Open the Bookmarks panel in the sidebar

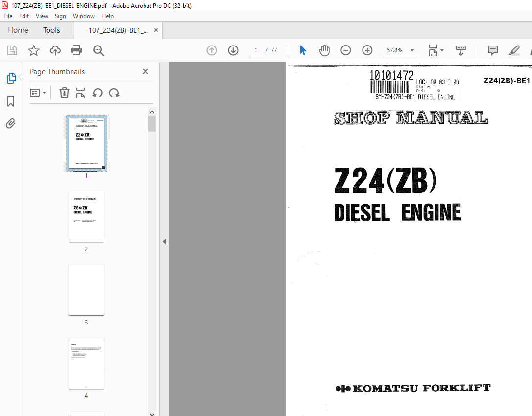pos(10,101)
